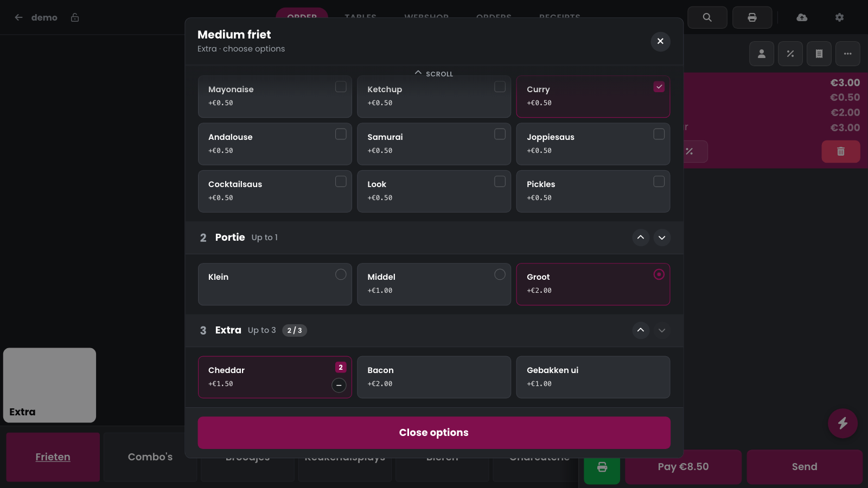Check the Cocktailsaus option checkbox
868x488 pixels.
click(341, 181)
